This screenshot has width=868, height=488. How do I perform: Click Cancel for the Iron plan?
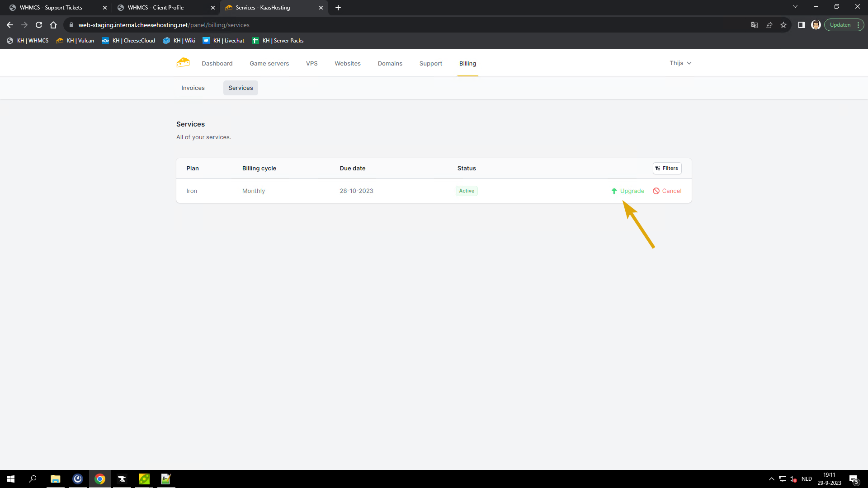click(x=667, y=191)
